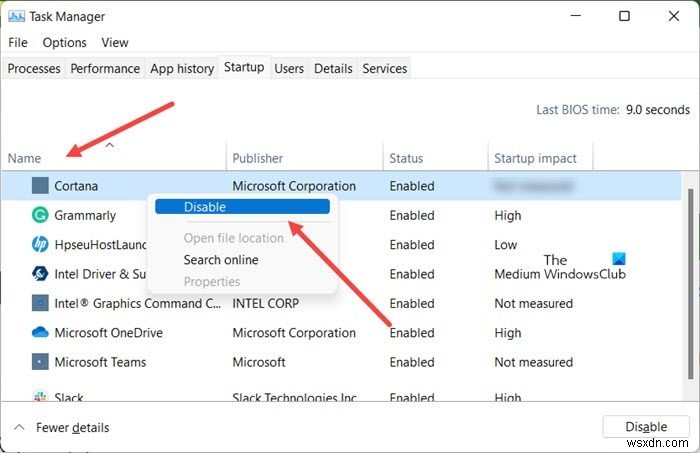Image resolution: width=700 pixels, height=453 pixels.
Task: Sort by the Name column header
Action: pyautogui.click(x=25, y=158)
